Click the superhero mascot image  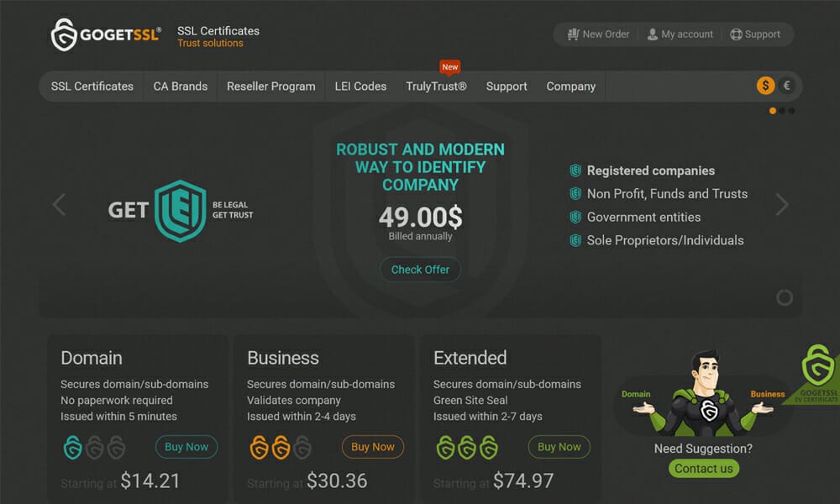(x=703, y=393)
